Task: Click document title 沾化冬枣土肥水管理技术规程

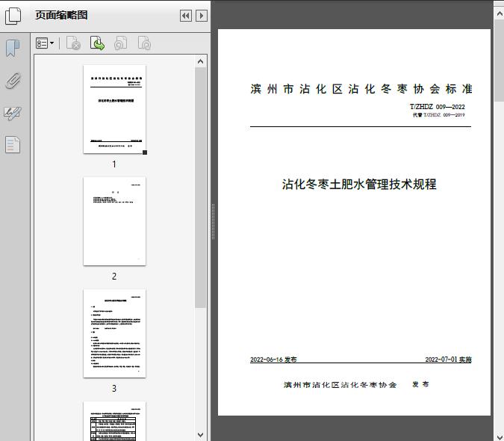Action: click(x=359, y=185)
